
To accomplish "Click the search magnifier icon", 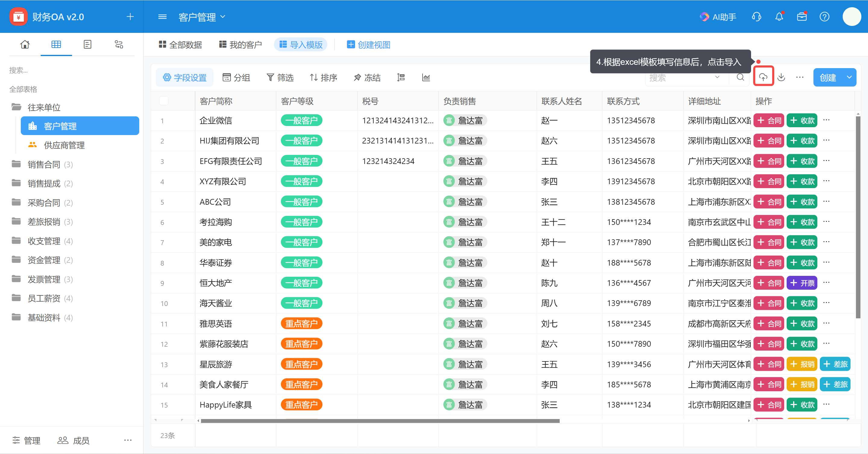I will tap(740, 77).
